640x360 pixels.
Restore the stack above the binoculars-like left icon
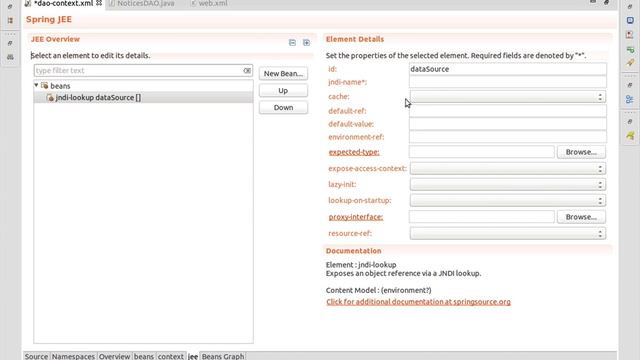coord(10,43)
